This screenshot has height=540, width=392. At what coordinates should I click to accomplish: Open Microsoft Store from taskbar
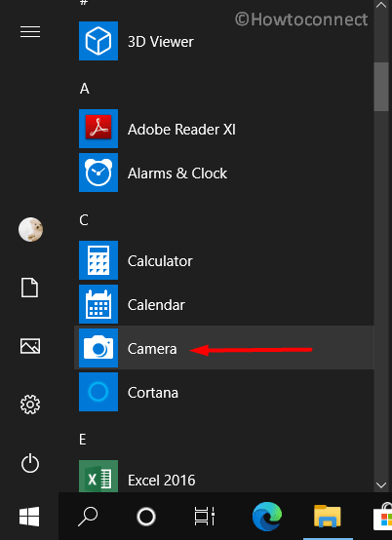point(382,517)
